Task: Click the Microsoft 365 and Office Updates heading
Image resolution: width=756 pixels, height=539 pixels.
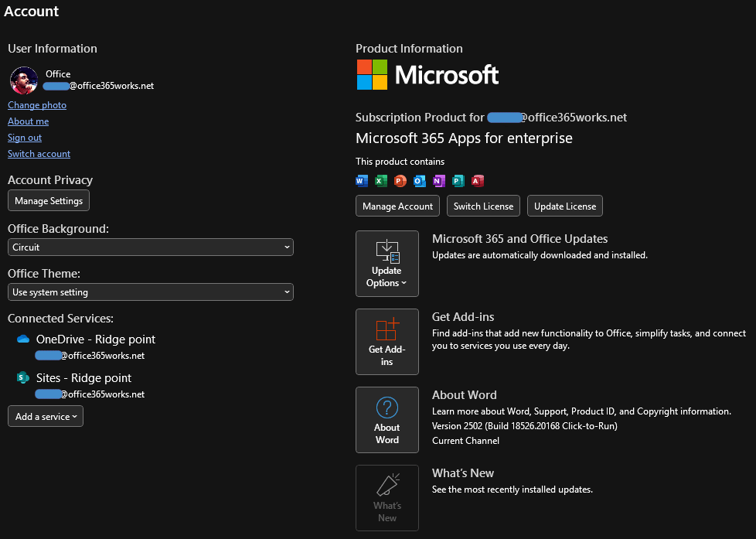Action: click(519, 239)
